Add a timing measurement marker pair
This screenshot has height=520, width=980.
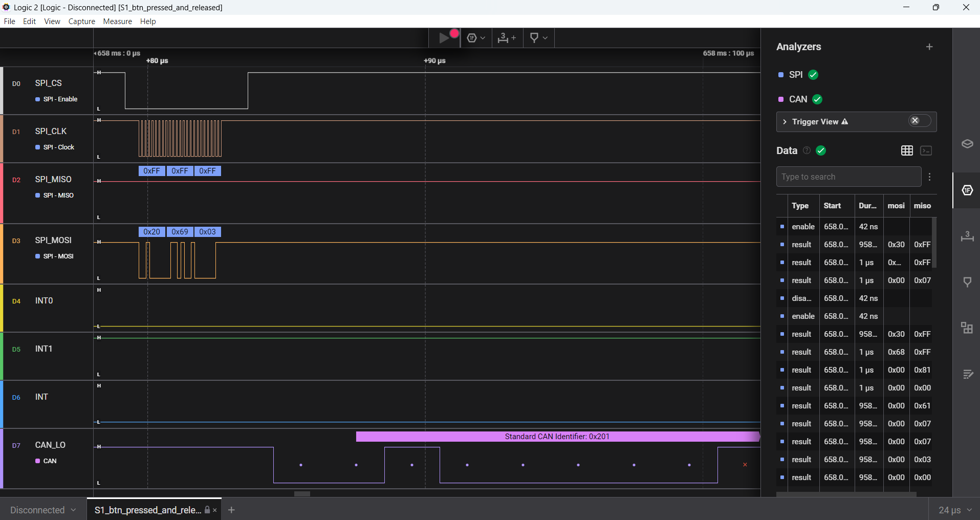tap(507, 38)
